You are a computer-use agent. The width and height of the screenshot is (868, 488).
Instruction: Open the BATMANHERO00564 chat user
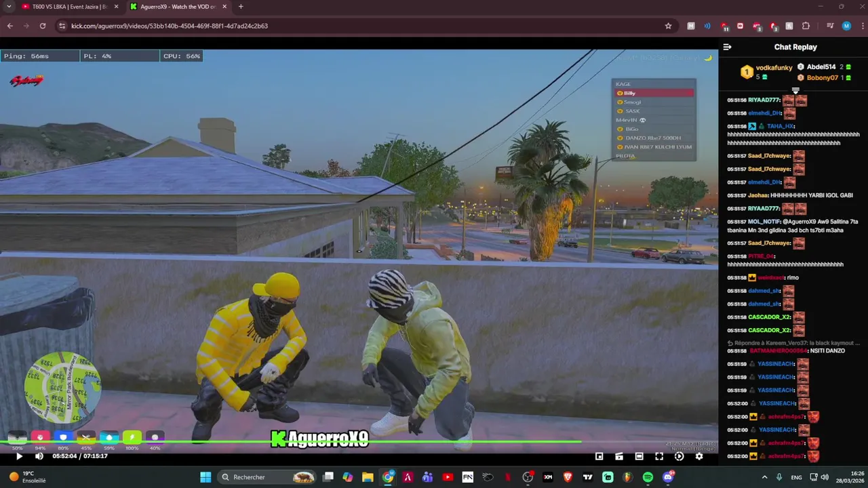pyautogui.click(x=778, y=351)
